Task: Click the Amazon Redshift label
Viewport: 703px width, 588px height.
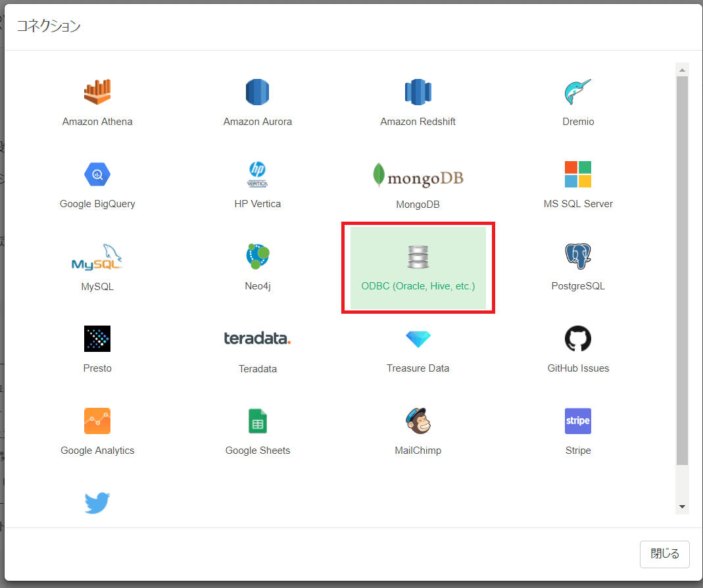Action: (418, 122)
